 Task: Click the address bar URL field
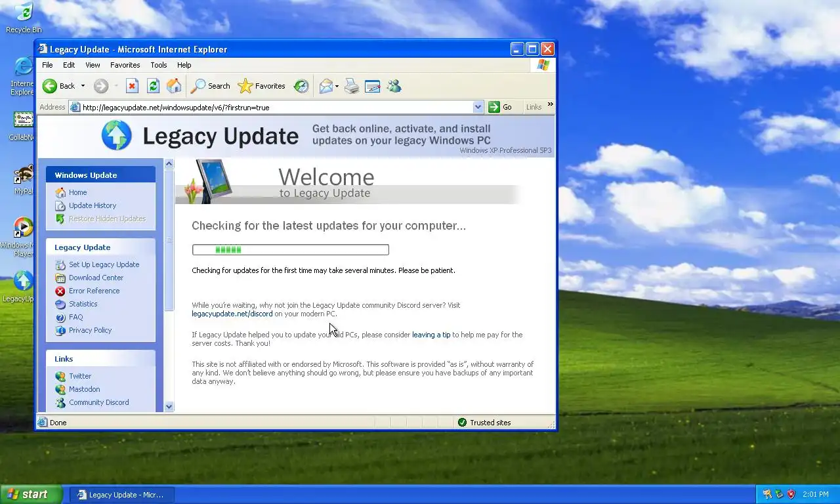point(276,107)
